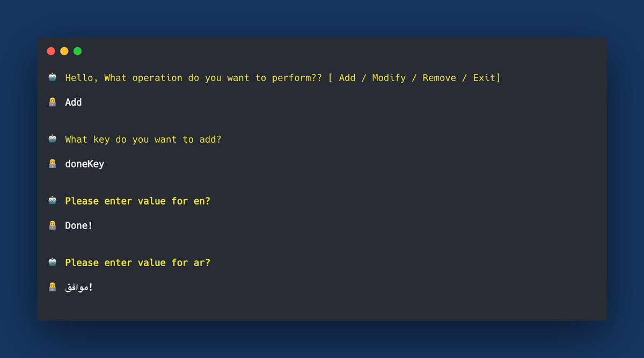Click the robot icon requesting a value for ar
Viewport: 644px width, 358px height.
click(x=52, y=262)
